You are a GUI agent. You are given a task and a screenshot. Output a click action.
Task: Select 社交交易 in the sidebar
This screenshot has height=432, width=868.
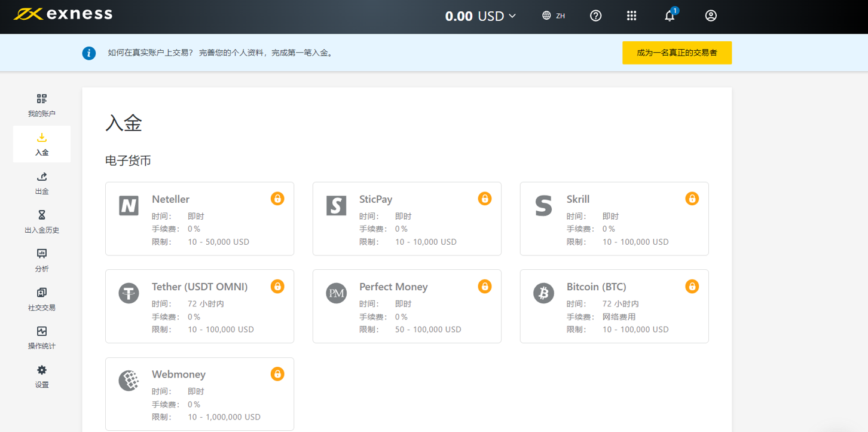click(42, 299)
